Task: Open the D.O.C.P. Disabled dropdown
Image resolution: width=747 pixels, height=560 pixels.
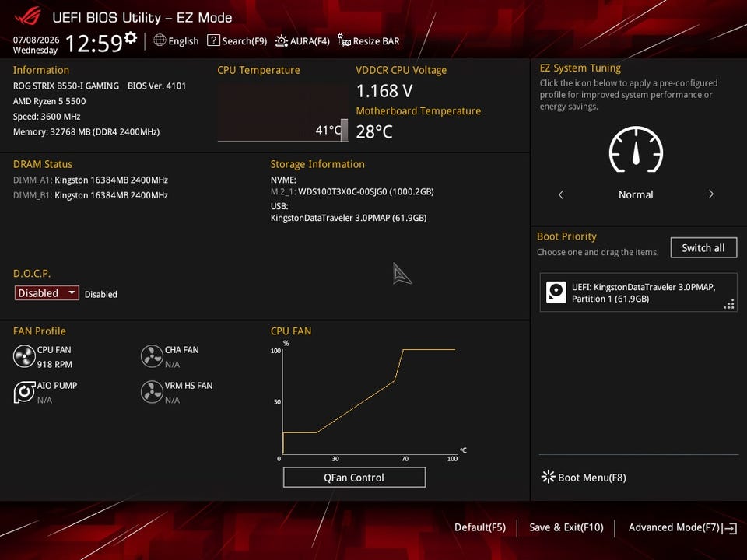Action: (x=47, y=293)
